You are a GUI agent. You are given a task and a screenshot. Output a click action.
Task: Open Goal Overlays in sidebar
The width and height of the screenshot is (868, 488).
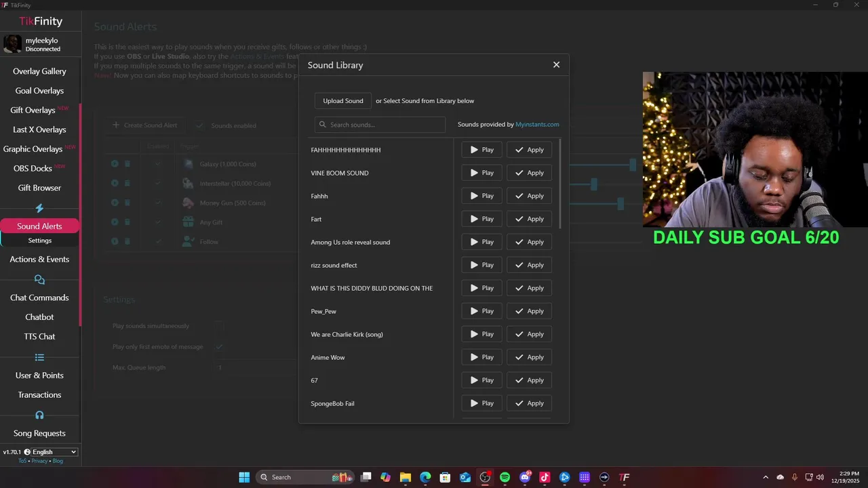(39, 91)
